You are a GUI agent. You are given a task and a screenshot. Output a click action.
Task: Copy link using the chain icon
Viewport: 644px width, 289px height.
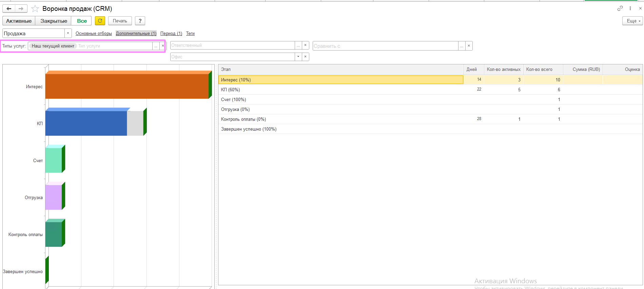620,8
